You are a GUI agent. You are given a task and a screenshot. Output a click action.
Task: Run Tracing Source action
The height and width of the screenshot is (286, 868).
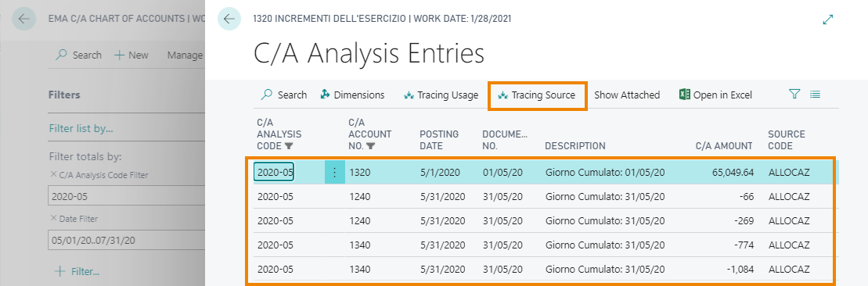pos(536,95)
